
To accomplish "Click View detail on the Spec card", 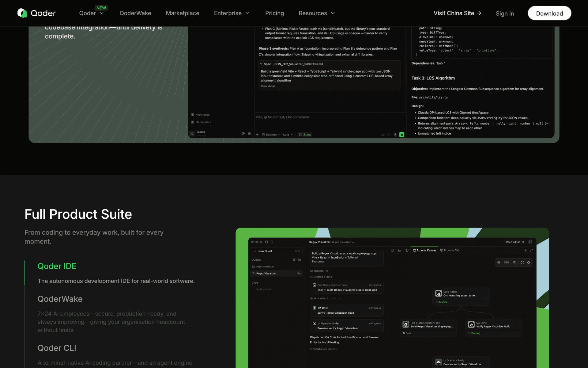I will pos(268,86).
